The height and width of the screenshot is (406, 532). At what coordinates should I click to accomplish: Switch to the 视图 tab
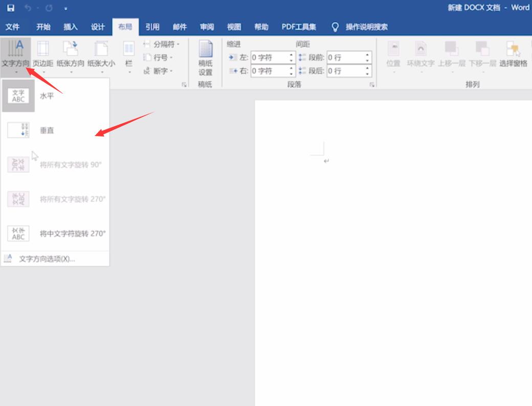[234, 27]
